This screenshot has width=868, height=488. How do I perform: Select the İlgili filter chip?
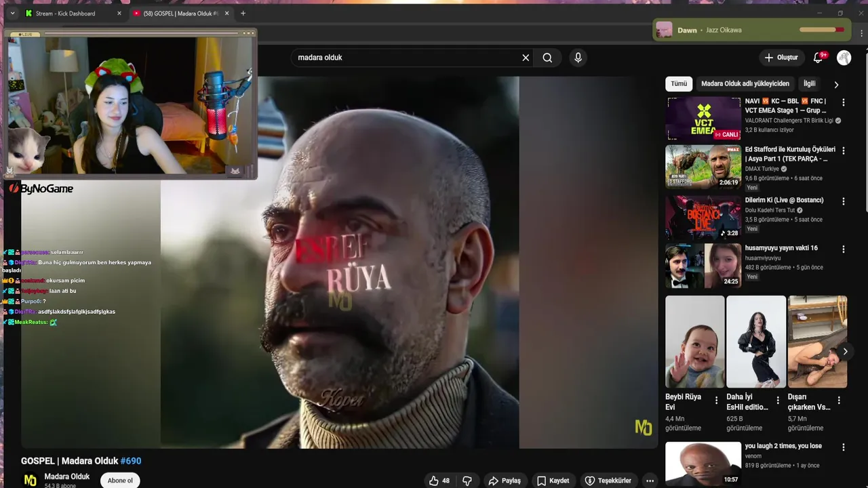tap(810, 84)
